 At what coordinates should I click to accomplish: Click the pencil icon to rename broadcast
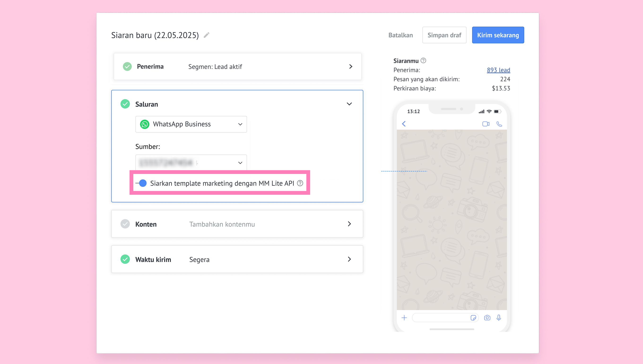207,35
